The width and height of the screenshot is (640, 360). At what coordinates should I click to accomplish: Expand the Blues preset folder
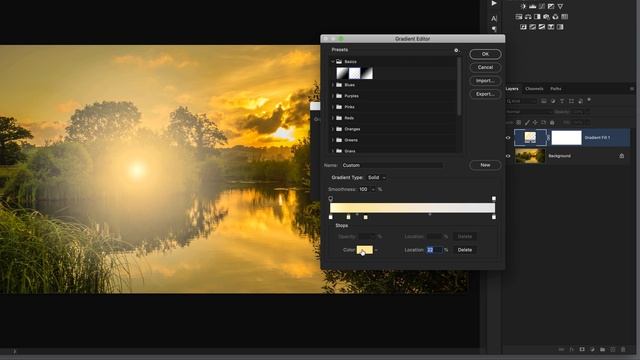(333, 85)
